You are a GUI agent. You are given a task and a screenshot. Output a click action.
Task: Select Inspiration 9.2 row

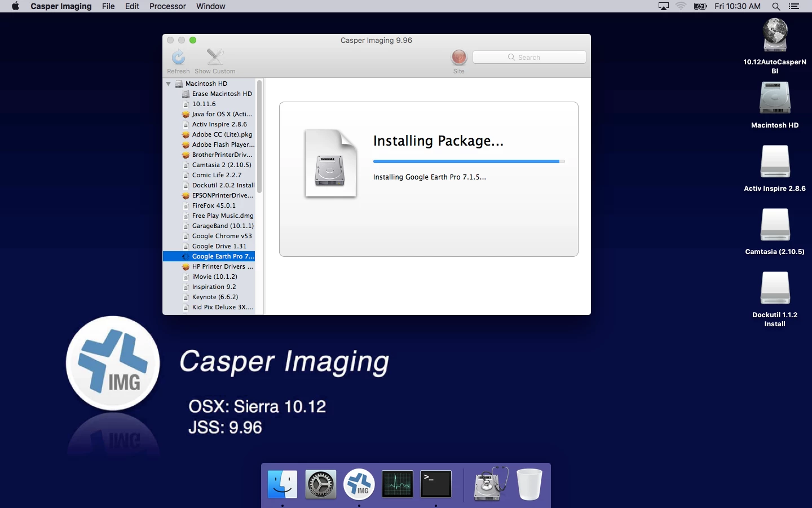tap(209, 287)
